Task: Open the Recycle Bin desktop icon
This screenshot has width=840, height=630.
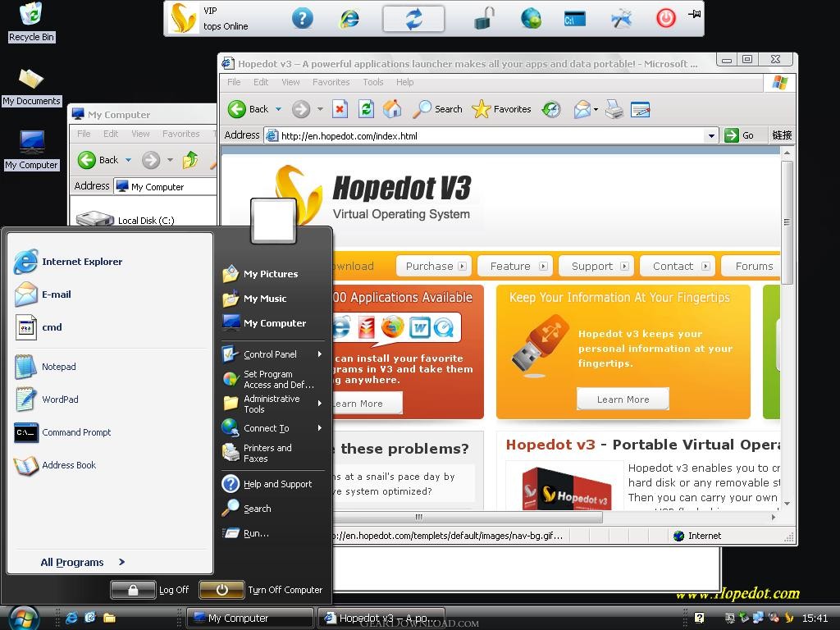Action: click(32, 22)
